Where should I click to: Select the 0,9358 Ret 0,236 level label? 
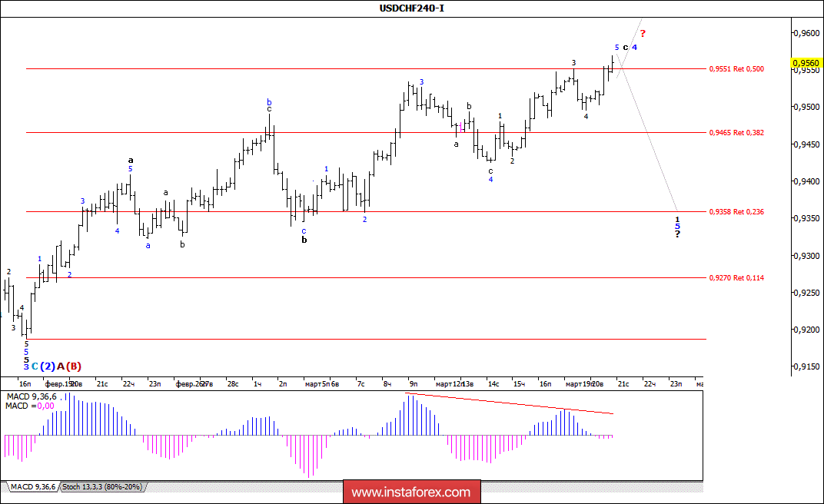pos(736,211)
